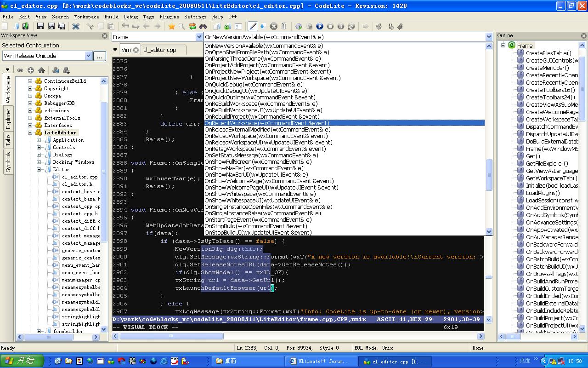Open the Plugins menu
588x368 pixels.
click(x=169, y=17)
